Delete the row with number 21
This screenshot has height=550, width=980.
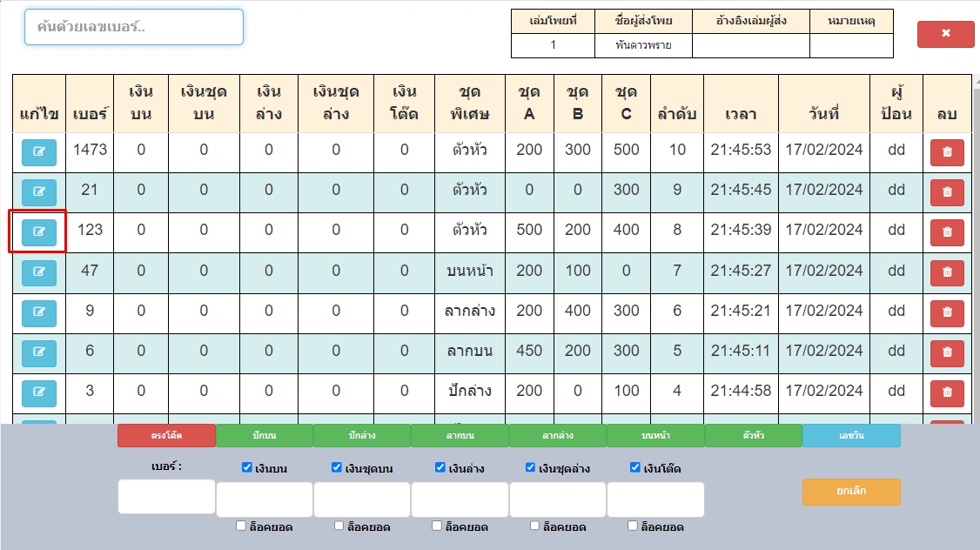click(947, 192)
